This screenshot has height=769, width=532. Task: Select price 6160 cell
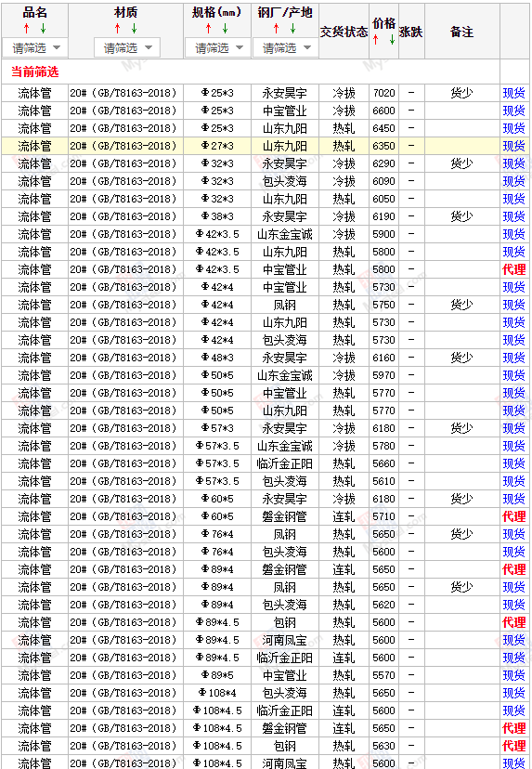(x=383, y=358)
